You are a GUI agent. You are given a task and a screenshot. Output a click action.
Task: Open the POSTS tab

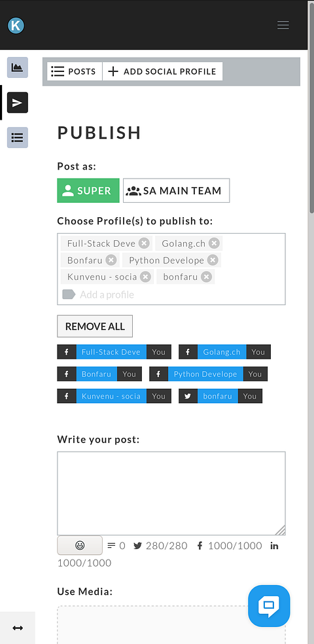pyautogui.click(x=75, y=71)
